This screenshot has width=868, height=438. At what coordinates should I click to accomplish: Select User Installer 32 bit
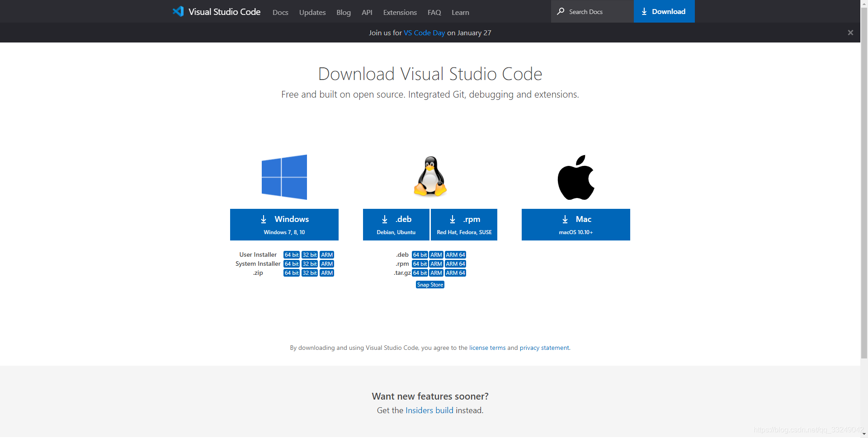coord(310,255)
